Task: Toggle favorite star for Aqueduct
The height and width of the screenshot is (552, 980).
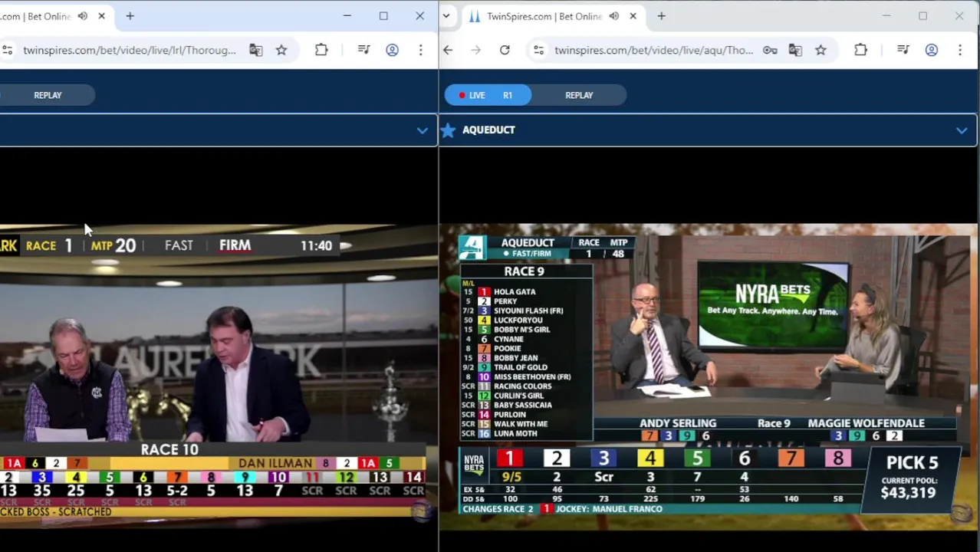Action: click(x=449, y=130)
